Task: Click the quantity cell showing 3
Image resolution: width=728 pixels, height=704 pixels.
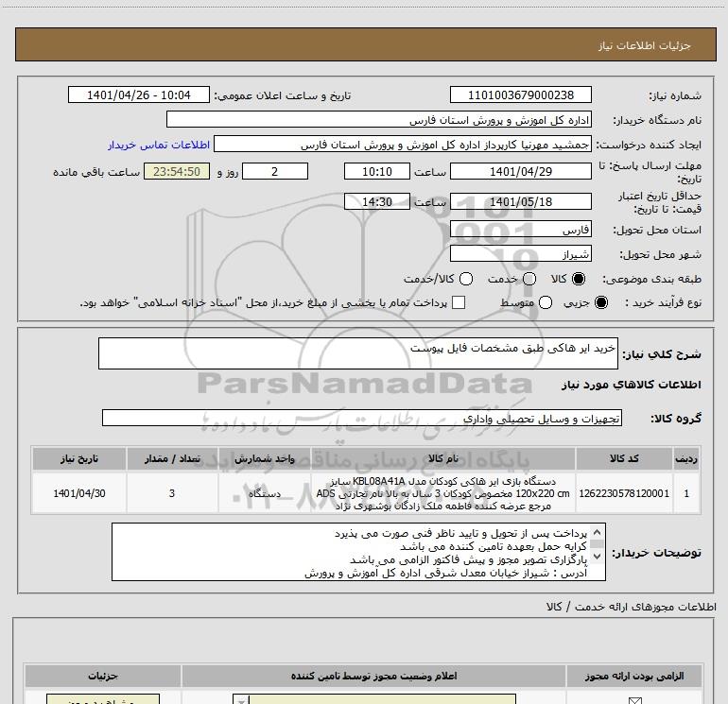Action: click(172, 493)
